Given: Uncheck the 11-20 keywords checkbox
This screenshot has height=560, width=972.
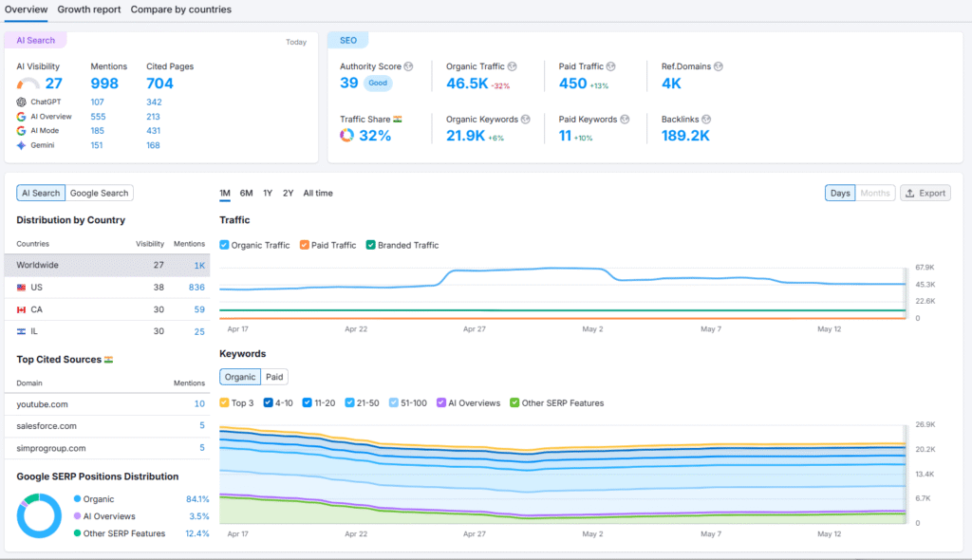Looking at the screenshot, I should pyautogui.click(x=307, y=402).
